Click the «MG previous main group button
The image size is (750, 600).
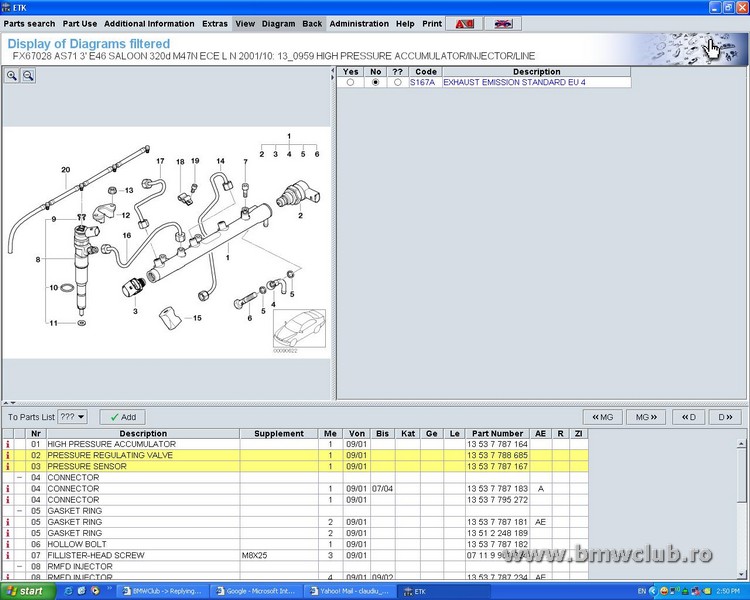click(603, 417)
